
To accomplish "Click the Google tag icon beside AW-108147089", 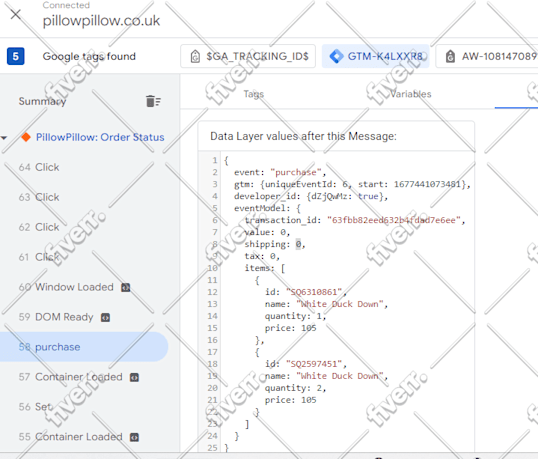I will [450, 56].
